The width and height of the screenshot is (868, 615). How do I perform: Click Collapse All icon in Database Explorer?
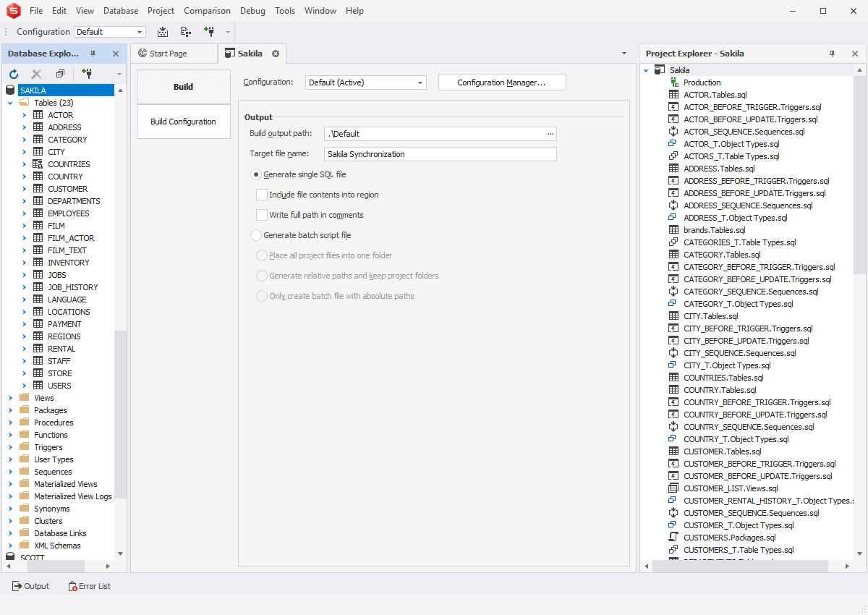pos(60,74)
